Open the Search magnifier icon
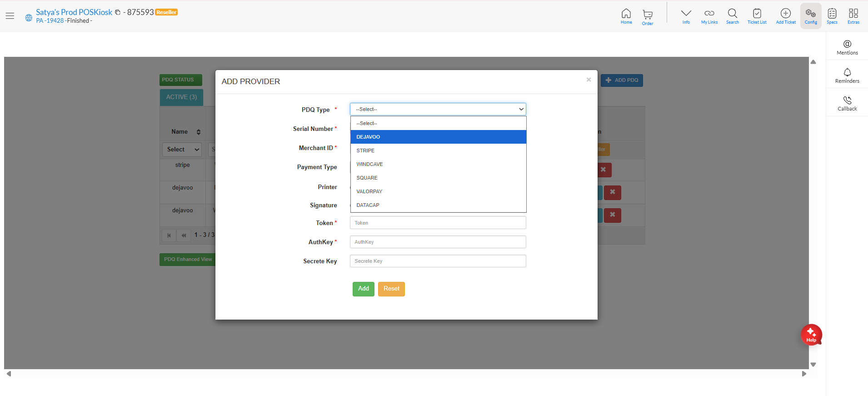The image size is (868, 396). [x=732, y=15]
